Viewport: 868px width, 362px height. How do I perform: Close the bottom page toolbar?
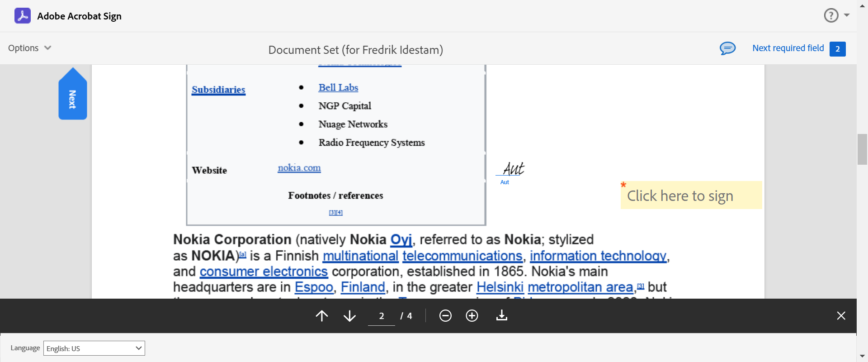pyautogui.click(x=841, y=316)
